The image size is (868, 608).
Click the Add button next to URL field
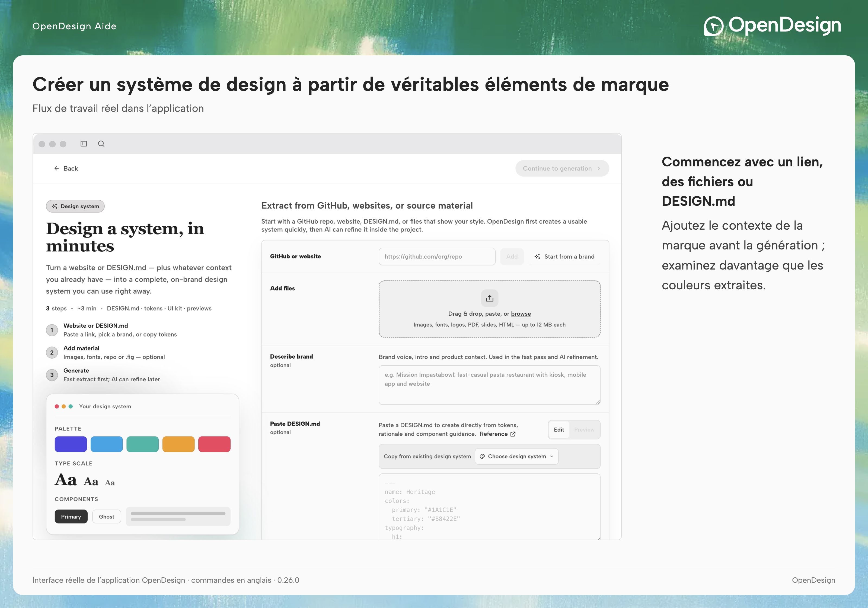(x=512, y=256)
